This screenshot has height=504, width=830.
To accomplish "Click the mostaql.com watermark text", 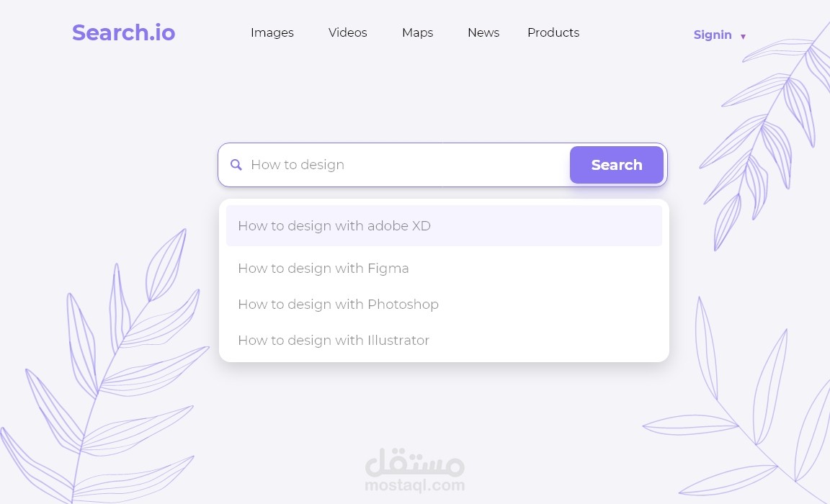I will tap(415, 485).
